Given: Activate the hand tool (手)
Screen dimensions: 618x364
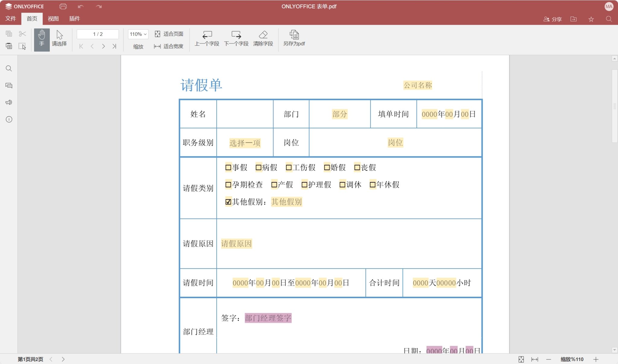Looking at the screenshot, I should click(42, 40).
